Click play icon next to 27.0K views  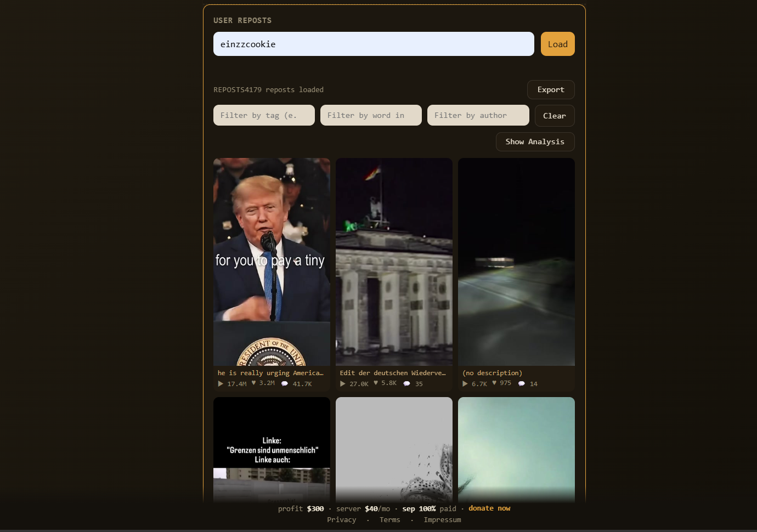click(x=343, y=384)
